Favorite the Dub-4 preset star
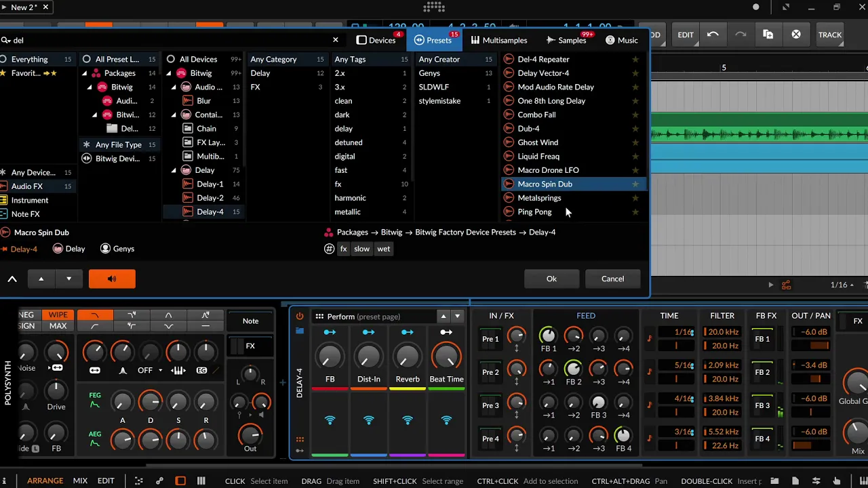This screenshot has height=488, width=868. click(x=635, y=128)
